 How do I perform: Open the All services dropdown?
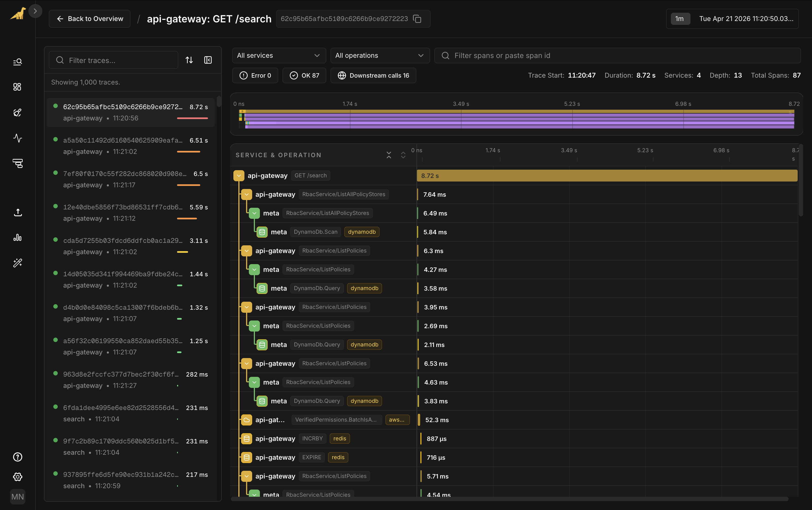pyautogui.click(x=279, y=56)
